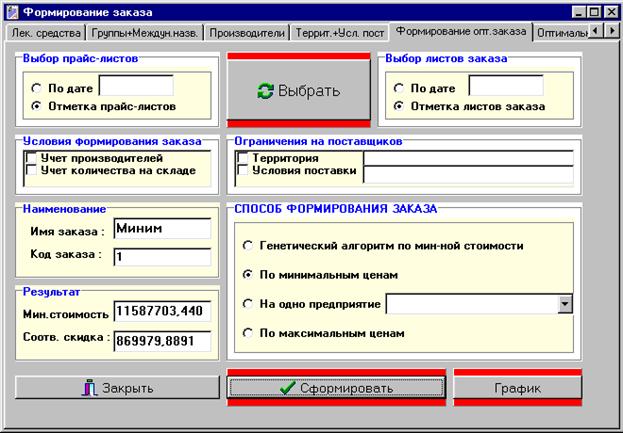Close the window with X button
This screenshot has height=433, width=623.
(x=611, y=12)
